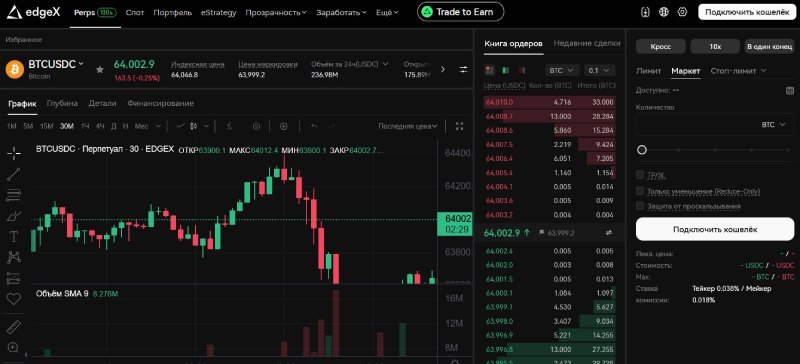Select the chart patterns tool
800x364 pixels.
(14, 257)
